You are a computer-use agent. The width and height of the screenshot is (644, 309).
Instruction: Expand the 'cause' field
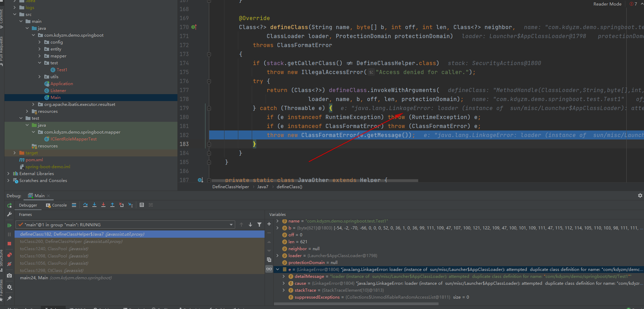point(284,283)
